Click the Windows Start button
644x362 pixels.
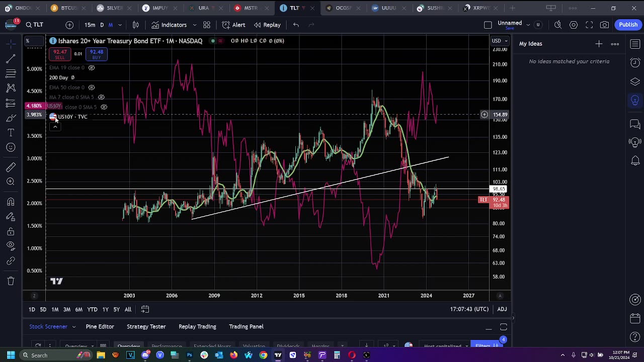(x=11, y=355)
